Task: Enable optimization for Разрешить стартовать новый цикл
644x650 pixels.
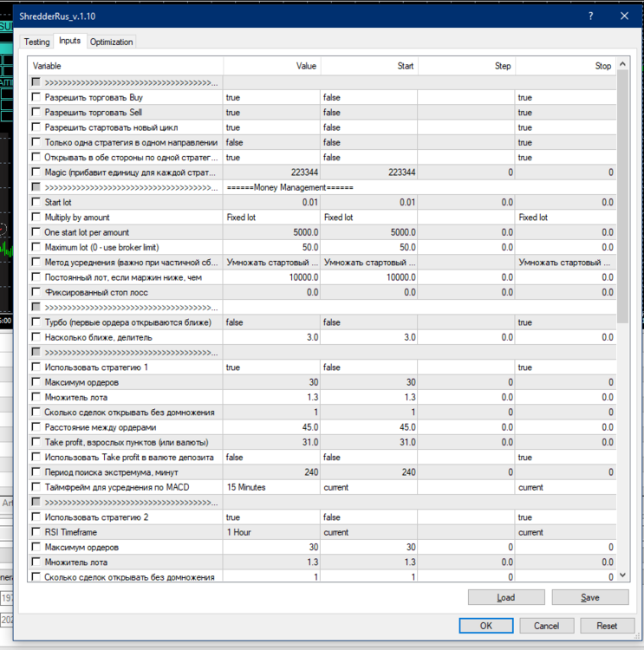Action: 36,127
